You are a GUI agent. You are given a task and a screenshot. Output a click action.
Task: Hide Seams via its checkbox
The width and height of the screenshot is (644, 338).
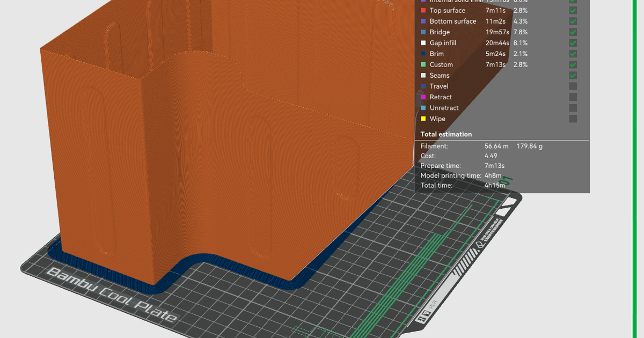[x=573, y=75]
